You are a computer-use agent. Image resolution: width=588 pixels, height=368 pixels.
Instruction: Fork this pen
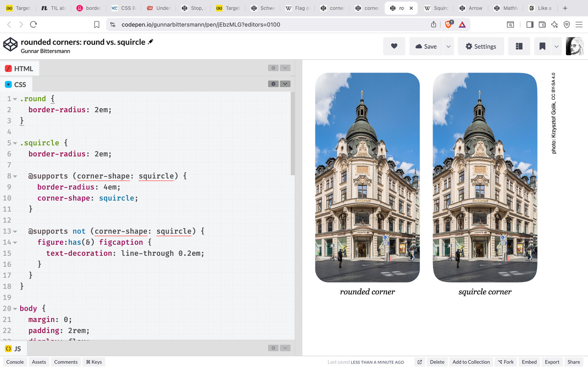(x=506, y=362)
